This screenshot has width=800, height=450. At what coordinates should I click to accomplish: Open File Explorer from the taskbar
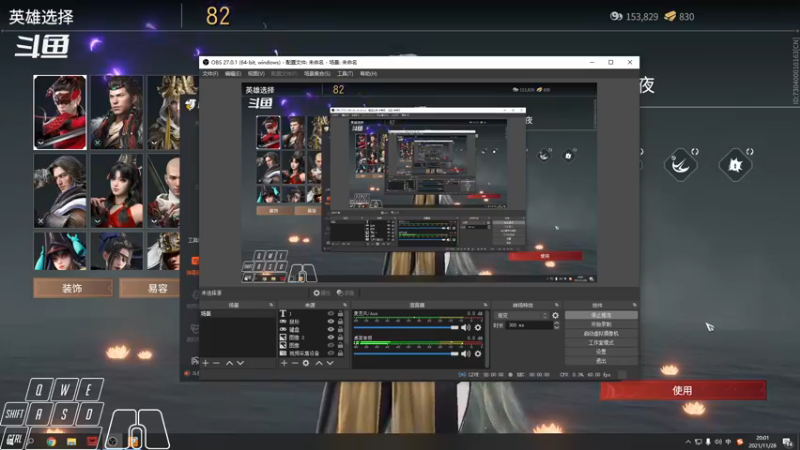click(x=71, y=441)
